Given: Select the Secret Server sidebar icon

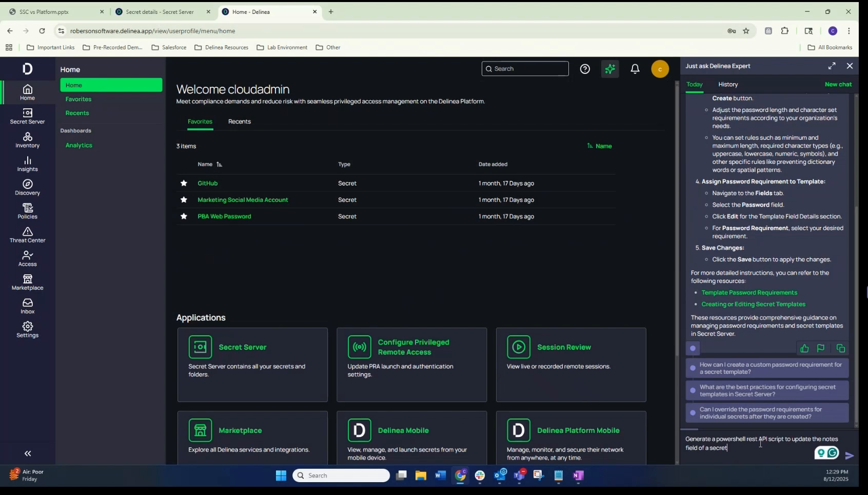Looking at the screenshot, I should (27, 116).
